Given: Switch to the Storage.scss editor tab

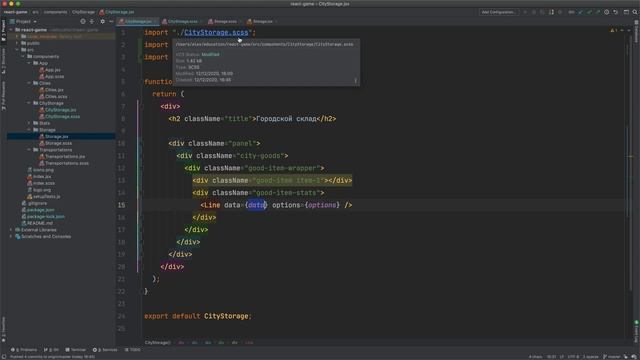Looking at the screenshot, I should (x=225, y=21).
